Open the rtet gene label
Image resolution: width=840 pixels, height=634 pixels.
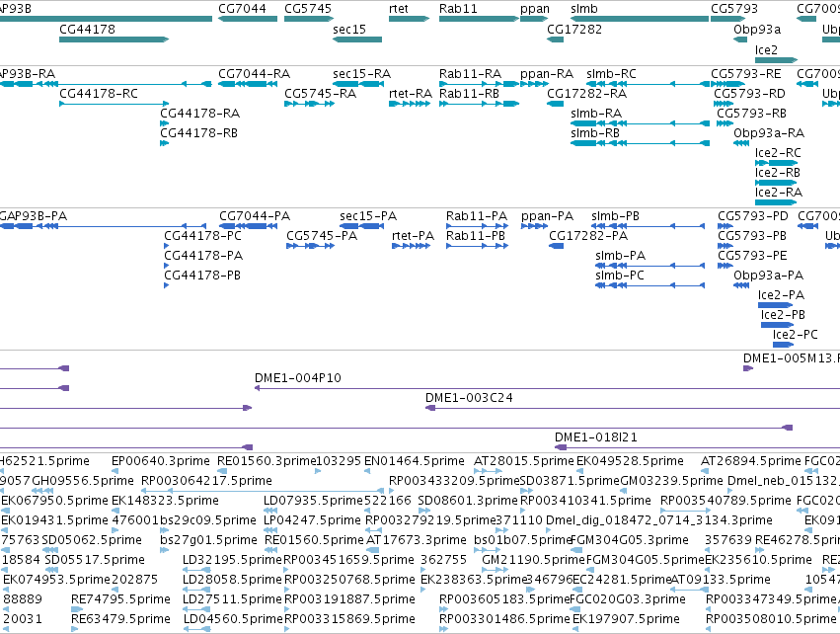click(399, 9)
